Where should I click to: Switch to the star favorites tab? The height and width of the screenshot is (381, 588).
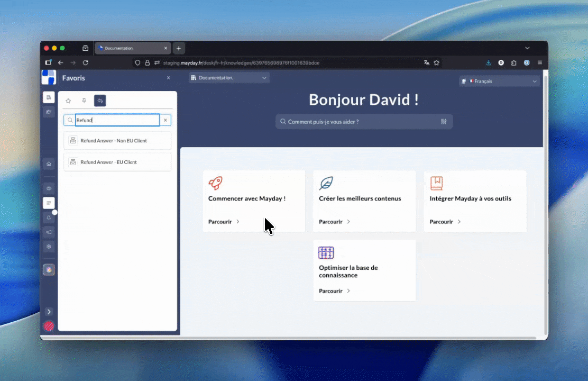[x=68, y=101]
